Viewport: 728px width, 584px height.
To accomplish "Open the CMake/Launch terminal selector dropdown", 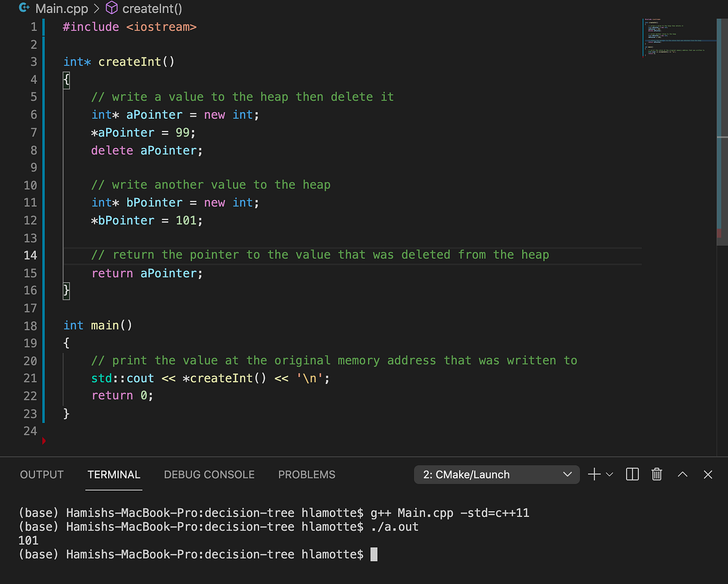I will 497,474.
